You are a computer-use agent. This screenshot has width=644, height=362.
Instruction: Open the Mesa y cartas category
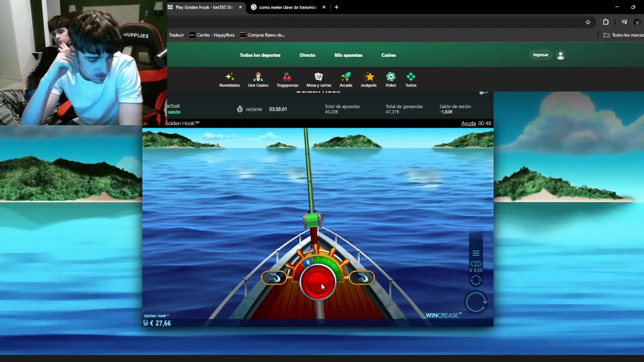coord(318,80)
